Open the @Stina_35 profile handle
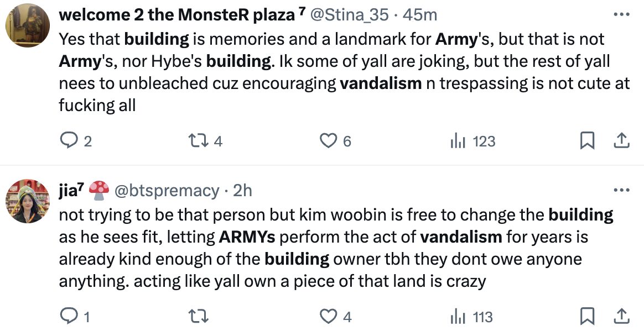The width and height of the screenshot is (644, 336). coord(349,15)
